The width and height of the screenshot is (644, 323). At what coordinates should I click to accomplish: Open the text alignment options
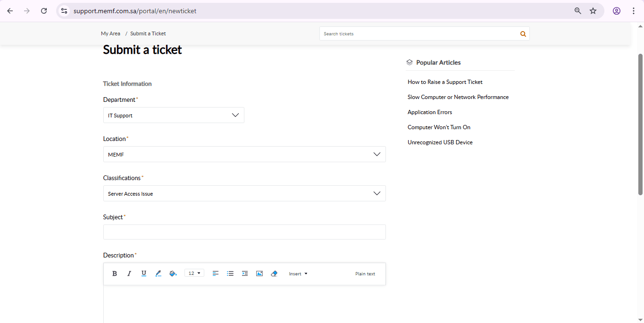pos(216,273)
